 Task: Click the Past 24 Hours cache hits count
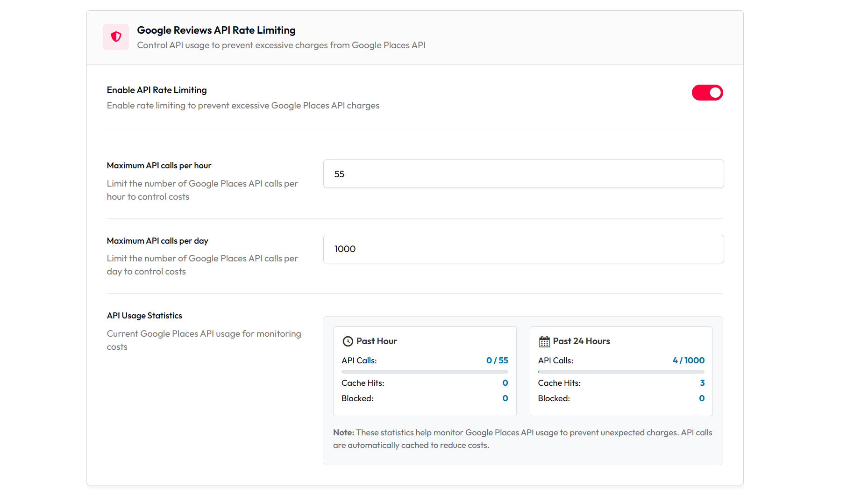702,383
